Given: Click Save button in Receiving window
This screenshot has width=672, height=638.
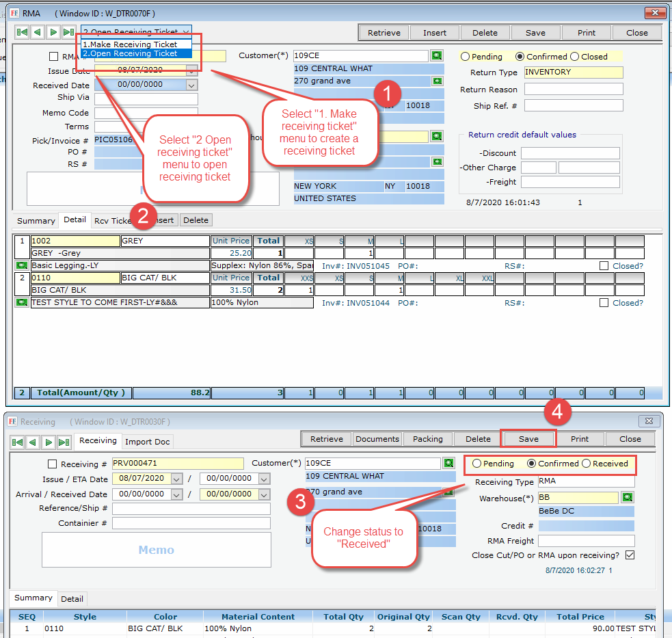Looking at the screenshot, I should tap(528, 439).
